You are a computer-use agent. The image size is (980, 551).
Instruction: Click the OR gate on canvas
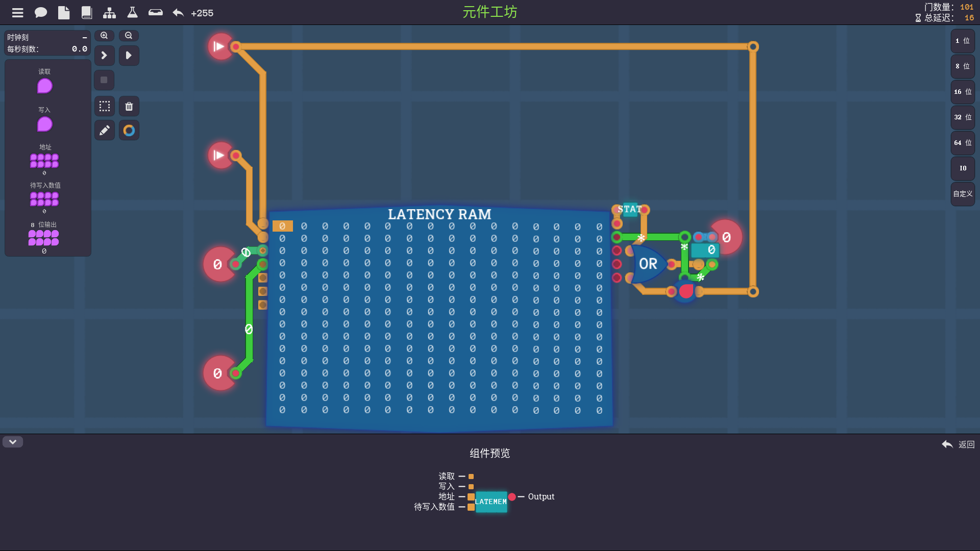coord(647,264)
